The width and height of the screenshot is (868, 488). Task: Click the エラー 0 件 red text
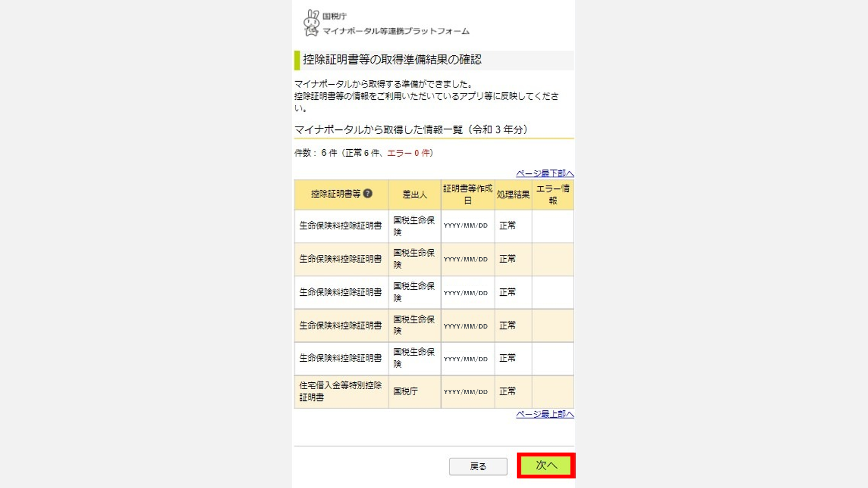pyautogui.click(x=408, y=153)
